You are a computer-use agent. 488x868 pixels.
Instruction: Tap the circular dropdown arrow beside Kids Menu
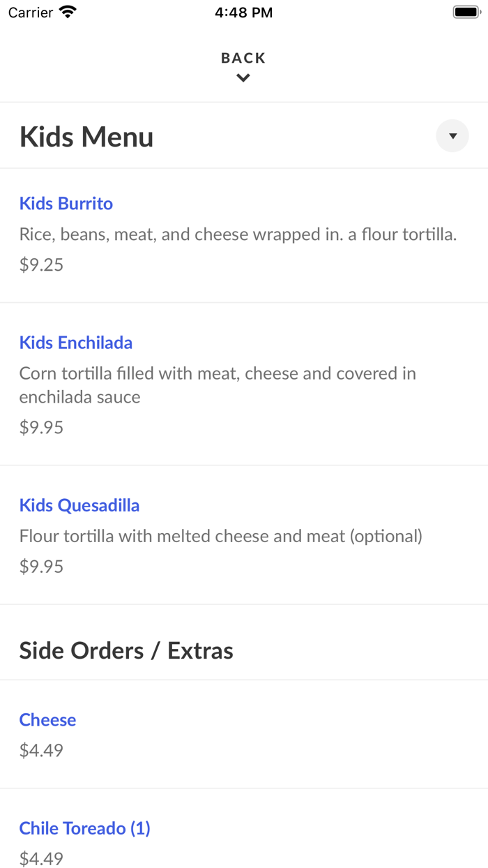coord(452,135)
